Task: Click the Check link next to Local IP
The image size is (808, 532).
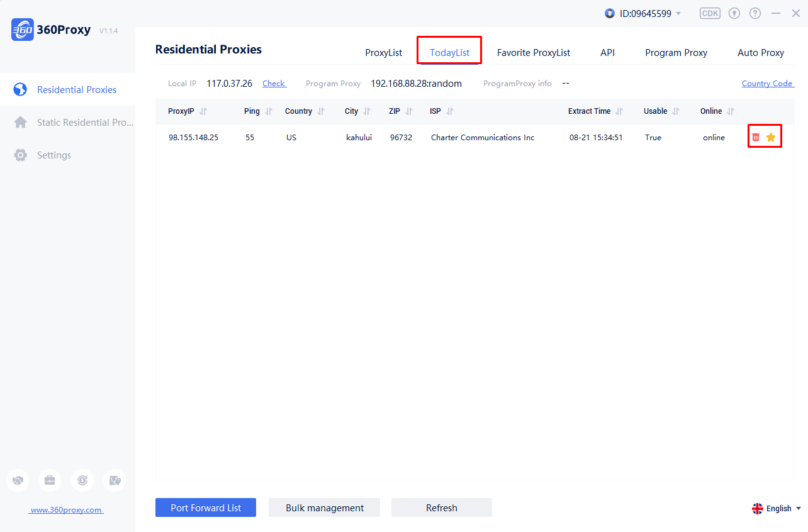Action: pyautogui.click(x=274, y=84)
